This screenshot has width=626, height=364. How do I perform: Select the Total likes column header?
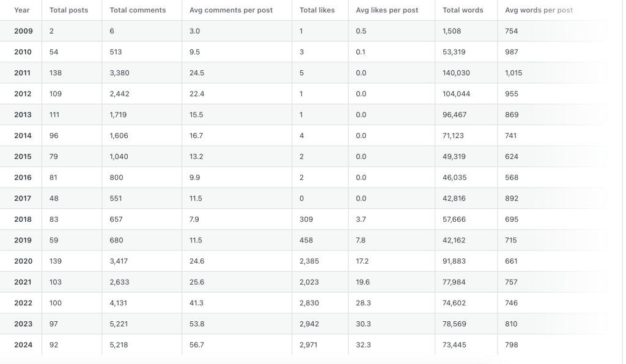[317, 10]
